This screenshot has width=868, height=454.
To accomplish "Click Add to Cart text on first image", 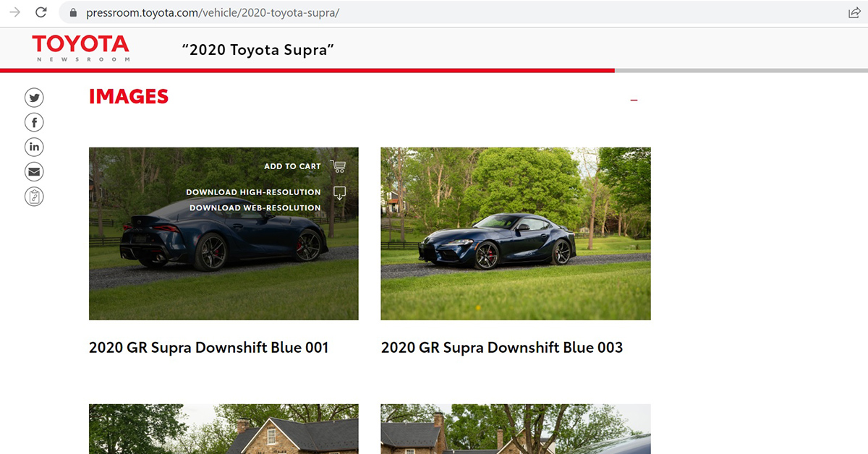I will [292, 166].
